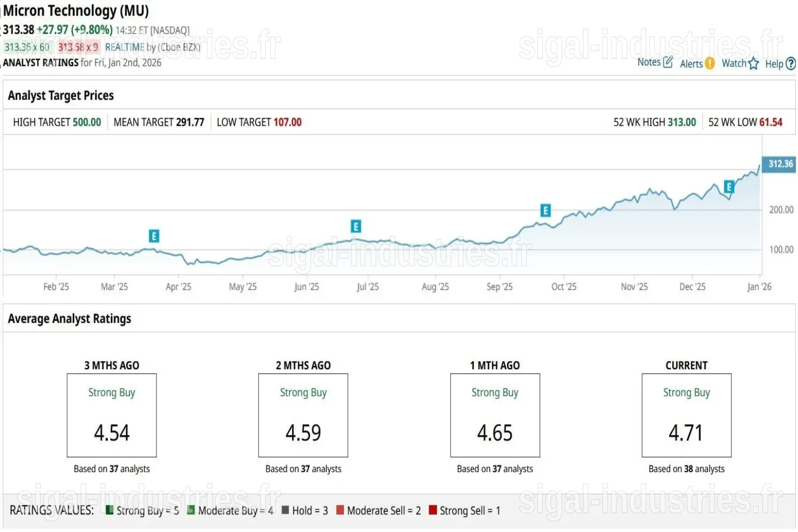Select the 3 MTHS AGO rating box
Image resolution: width=798 pixels, height=532 pixels.
(x=112, y=416)
